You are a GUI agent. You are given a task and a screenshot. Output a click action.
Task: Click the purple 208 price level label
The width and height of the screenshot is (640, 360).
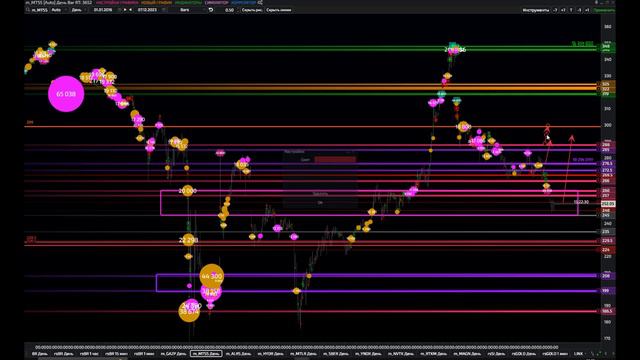coord(607,276)
